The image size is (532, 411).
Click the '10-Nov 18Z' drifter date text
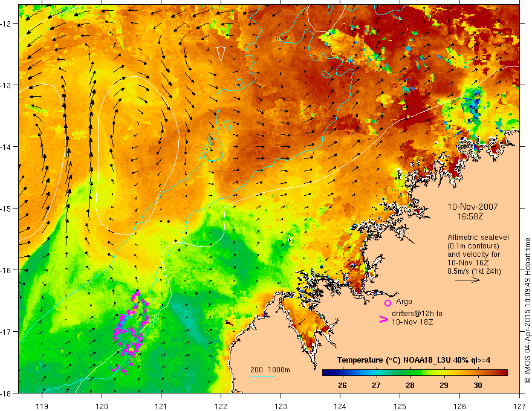[412, 322]
